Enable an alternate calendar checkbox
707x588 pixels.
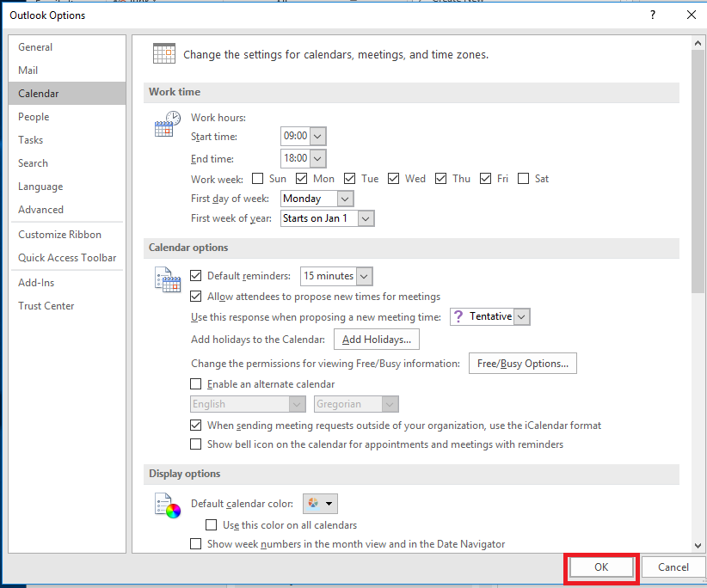point(196,384)
